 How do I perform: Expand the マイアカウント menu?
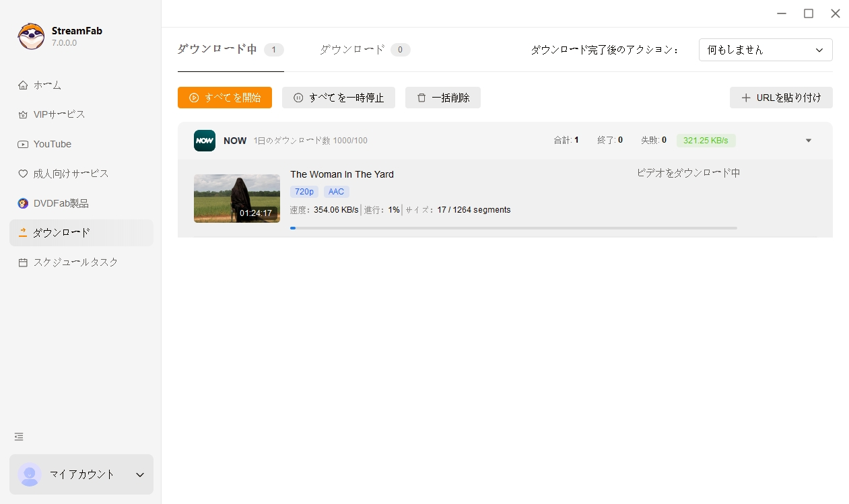coord(81,474)
